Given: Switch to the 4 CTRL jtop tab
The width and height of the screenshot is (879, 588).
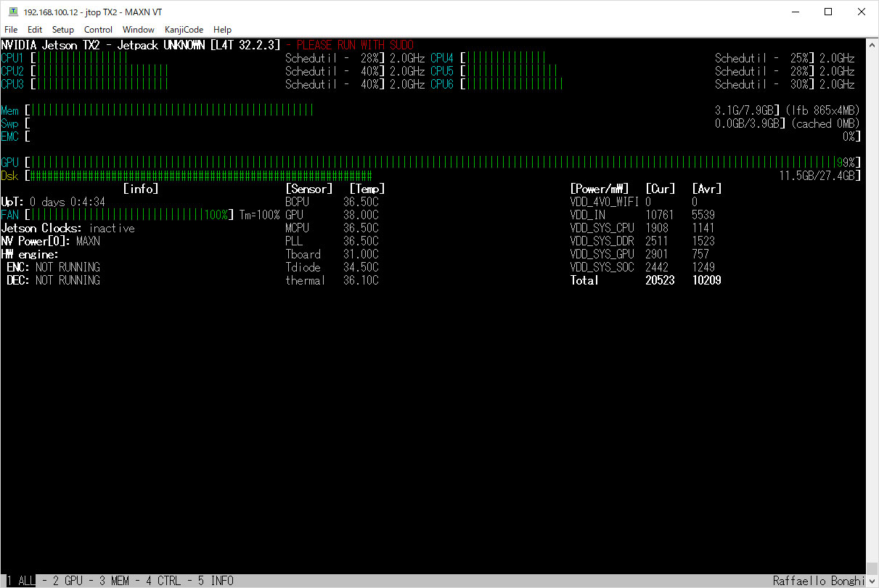Looking at the screenshot, I should coord(163,581).
